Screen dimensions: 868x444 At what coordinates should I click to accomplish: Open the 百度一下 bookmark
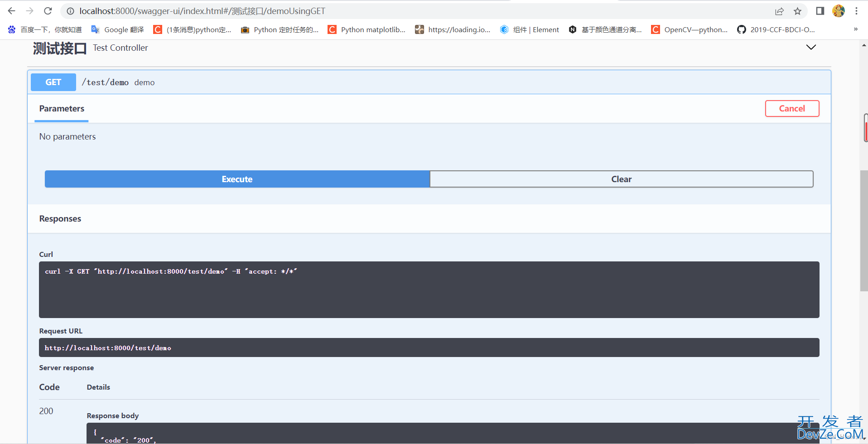[45, 29]
